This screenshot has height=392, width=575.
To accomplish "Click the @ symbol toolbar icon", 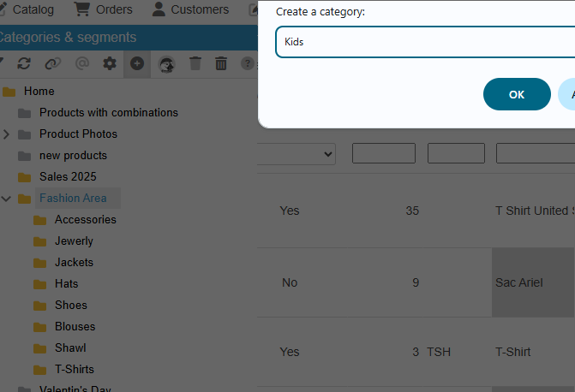I will 82,63.
